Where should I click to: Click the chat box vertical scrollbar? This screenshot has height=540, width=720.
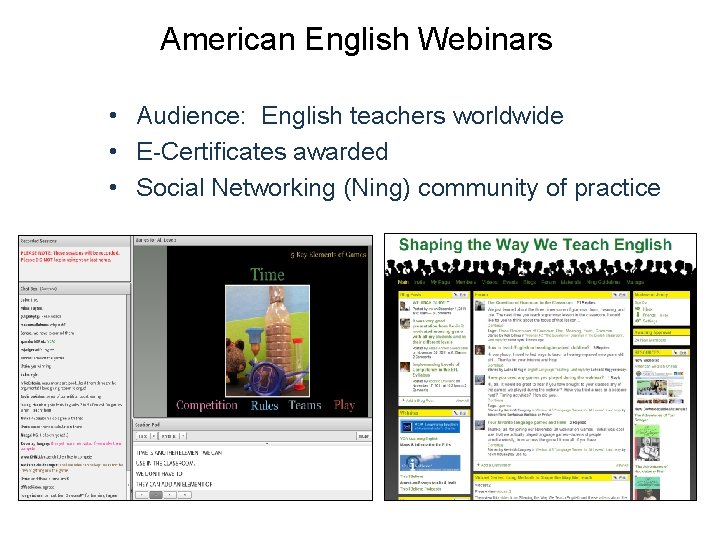click(x=128, y=397)
